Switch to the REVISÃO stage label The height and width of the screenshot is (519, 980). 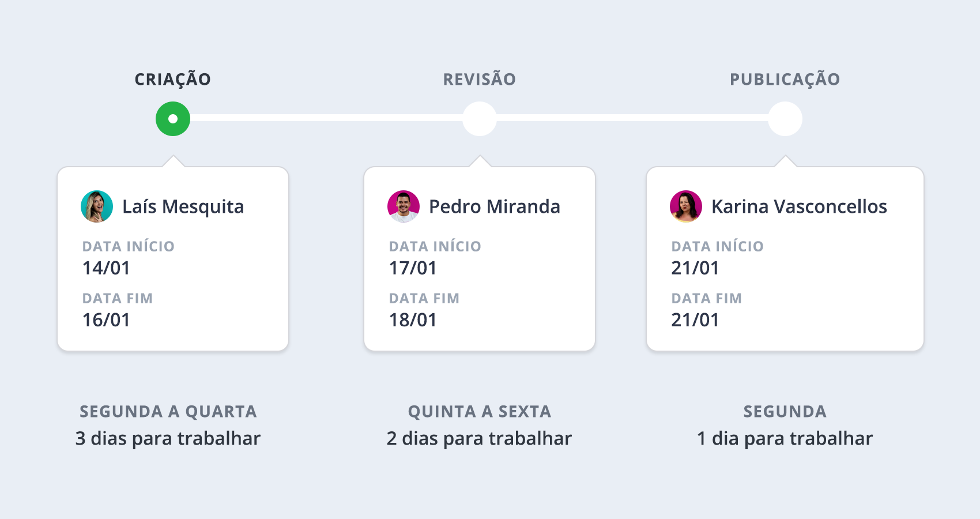[480, 79]
